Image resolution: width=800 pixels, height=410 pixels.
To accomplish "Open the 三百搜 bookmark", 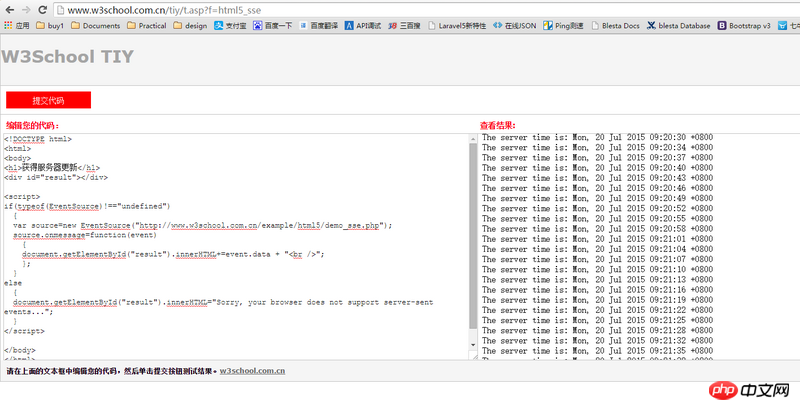I will (x=404, y=25).
